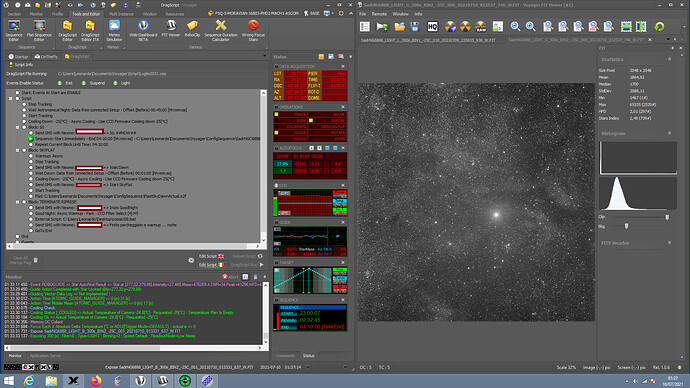Launch the DragScript Editor
The image size is (690, 388).
click(67, 31)
